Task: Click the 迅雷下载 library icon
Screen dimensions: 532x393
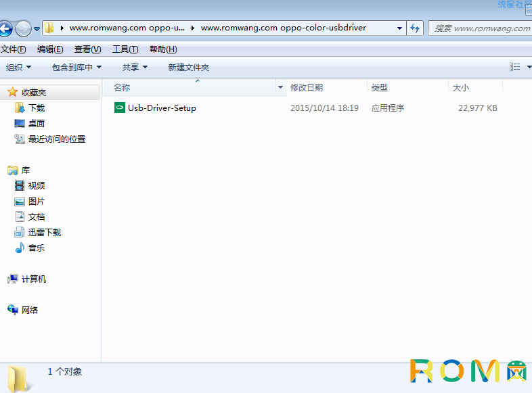Action: coord(20,232)
